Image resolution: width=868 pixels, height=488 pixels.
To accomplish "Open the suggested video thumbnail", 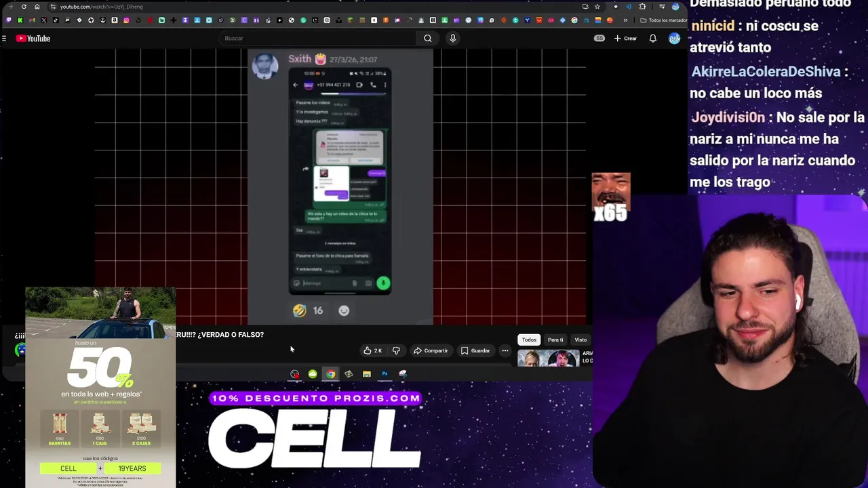I will pos(548,358).
